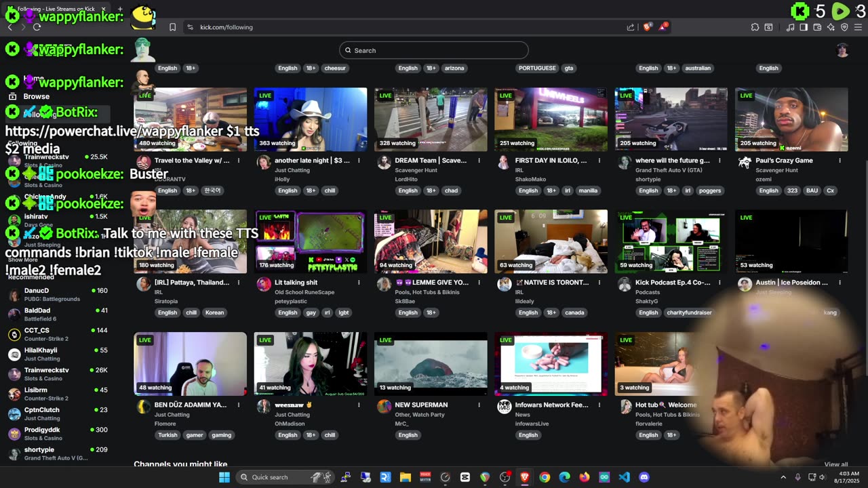Open Firefox from the taskbar

(x=585, y=477)
